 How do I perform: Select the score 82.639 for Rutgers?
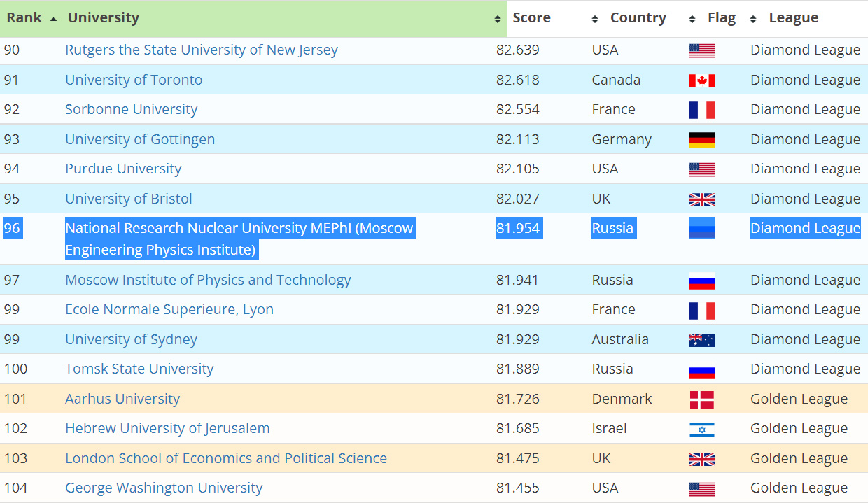[518, 50]
